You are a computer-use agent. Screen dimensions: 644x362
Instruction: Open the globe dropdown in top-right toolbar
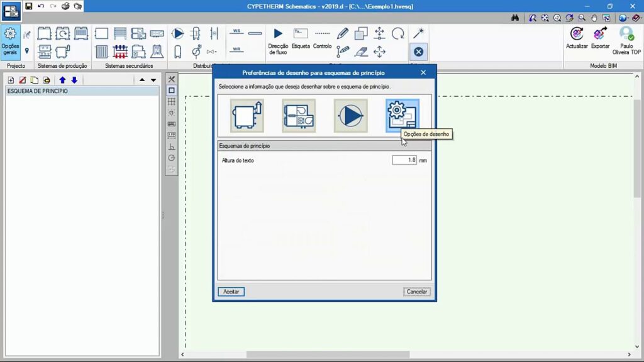(x=624, y=18)
